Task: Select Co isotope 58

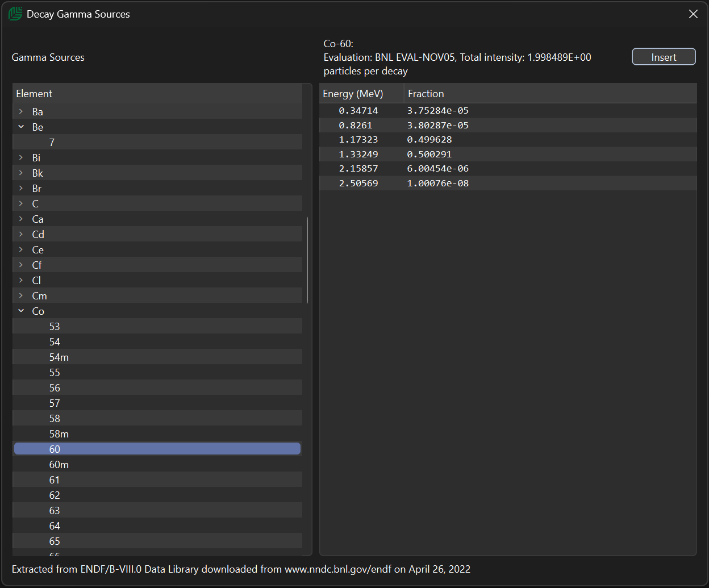Action: click(x=157, y=418)
